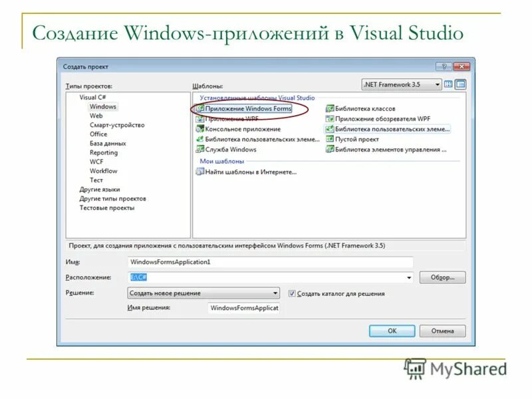The width and height of the screenshot is (532, 399).
Task: Select the Служба Windows template icon
Action: pyautogui.click(x=200, y=149)
